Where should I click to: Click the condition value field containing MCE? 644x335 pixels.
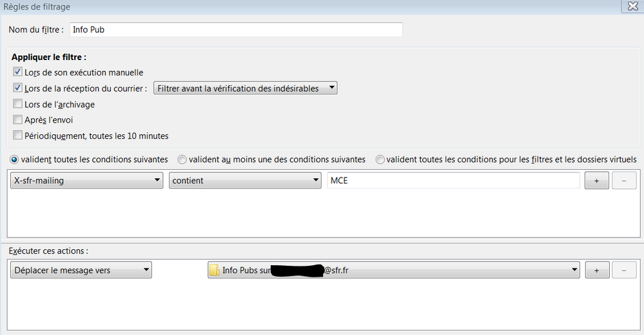pos(453,181)
